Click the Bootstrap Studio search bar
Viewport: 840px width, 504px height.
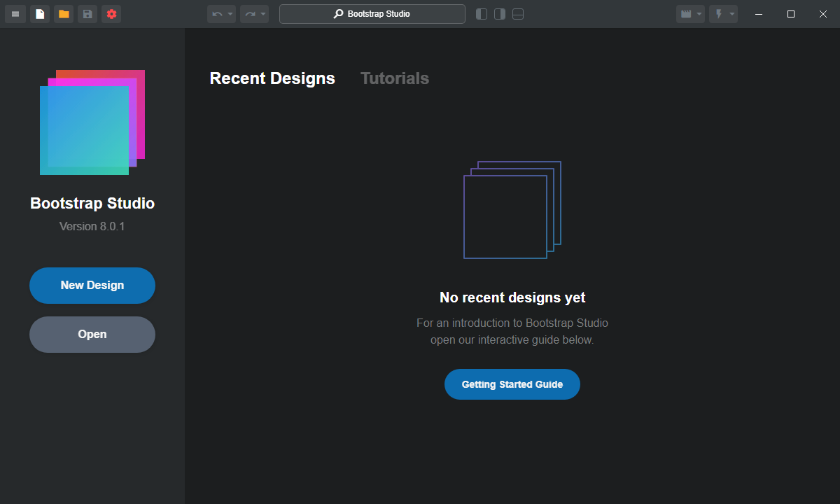pyautogui.click(x=372, y=13)
